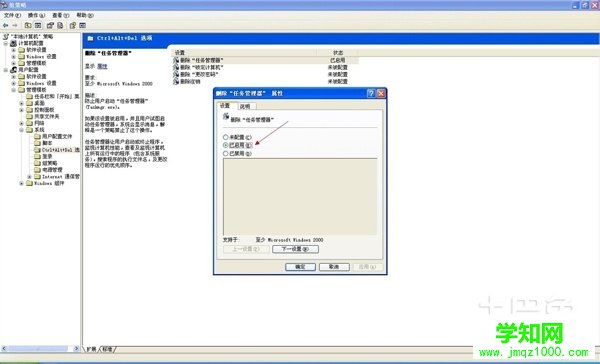Switch to the 标准 view tab

(108, 349)
